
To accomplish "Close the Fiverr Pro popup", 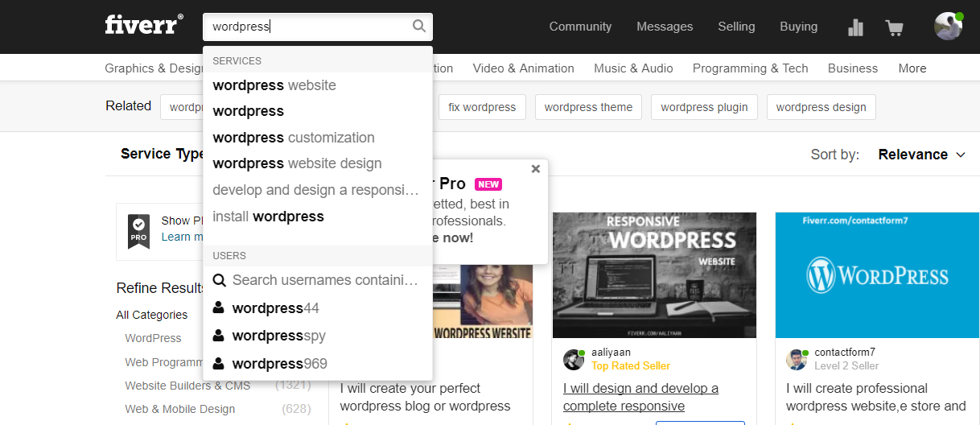I will (x=536, y=169).
